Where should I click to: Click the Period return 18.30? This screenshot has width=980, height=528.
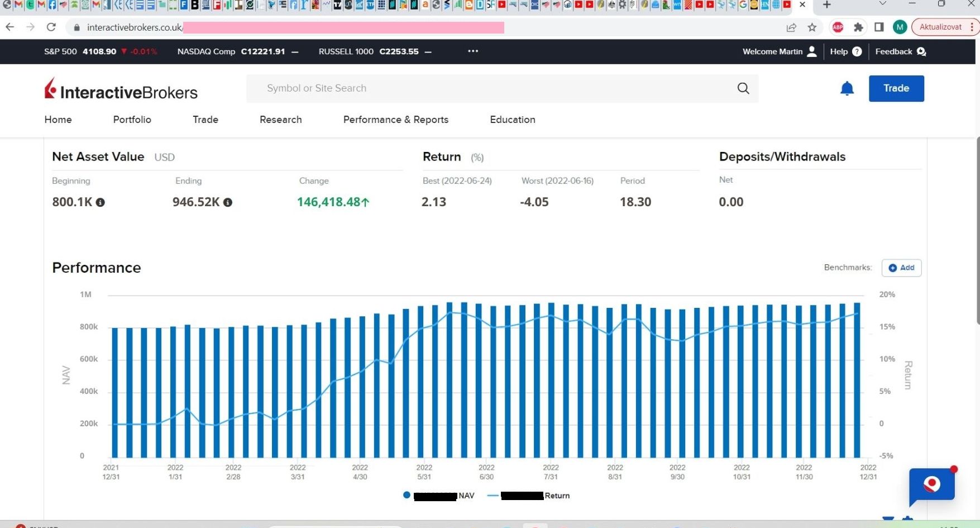click(x=635, y=202)
